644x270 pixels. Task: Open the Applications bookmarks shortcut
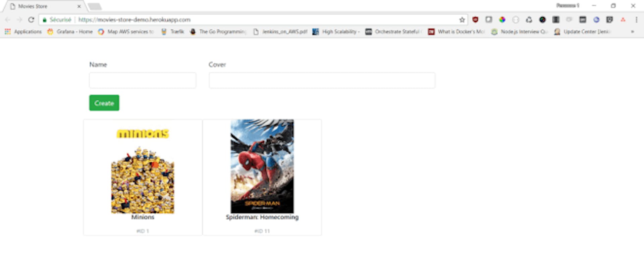pos(23,31)
